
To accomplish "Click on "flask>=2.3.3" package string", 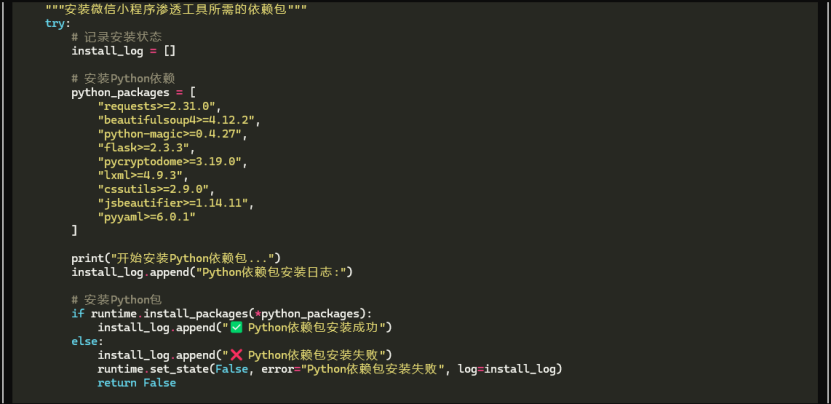I will tap(143, 148).
